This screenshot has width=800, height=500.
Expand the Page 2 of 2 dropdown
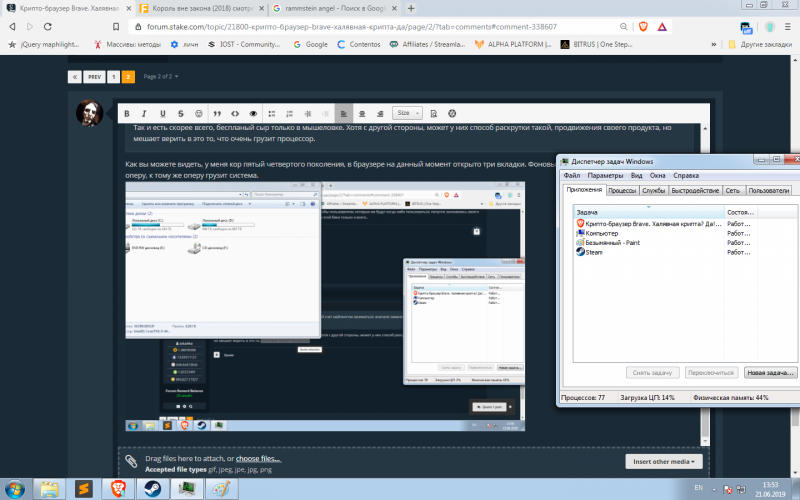click(x=161, y=77)
